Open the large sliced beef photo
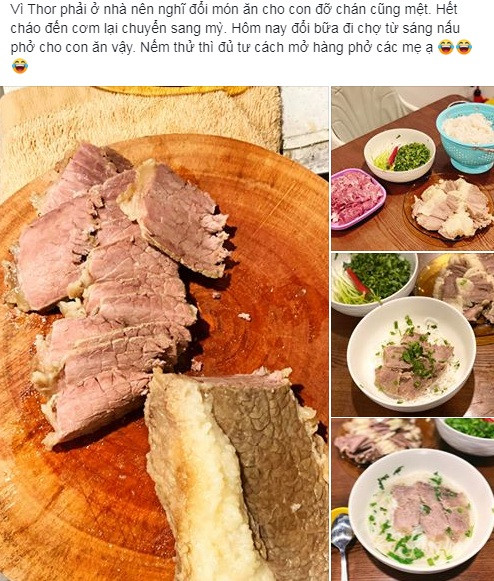Viewport: 494px width, 581px height. [164, 333]
